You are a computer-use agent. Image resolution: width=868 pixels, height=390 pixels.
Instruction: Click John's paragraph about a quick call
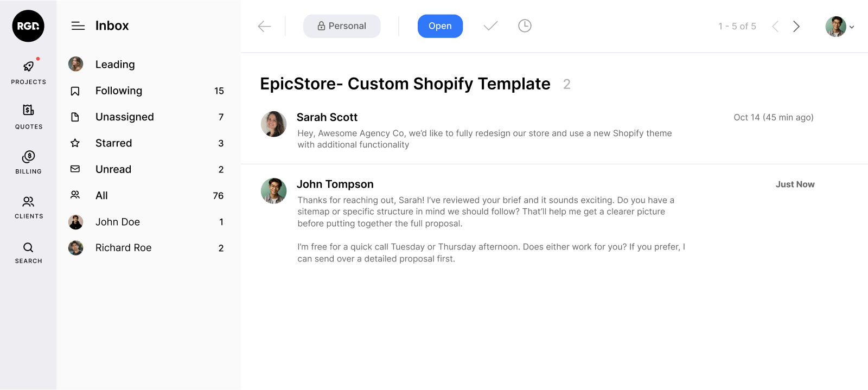[x=492, y=253]
